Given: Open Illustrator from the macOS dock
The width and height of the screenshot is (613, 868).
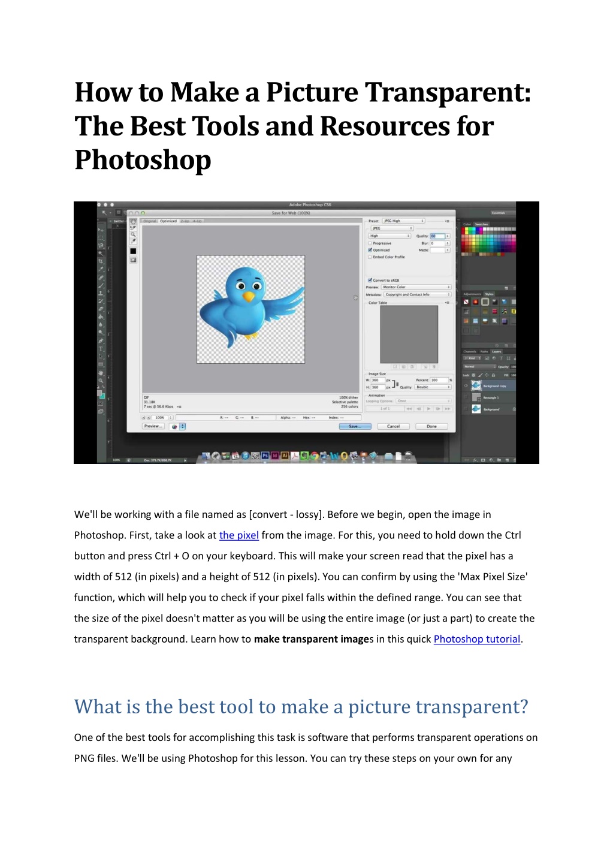Looking at the screenshot, I should click(285, 456).
